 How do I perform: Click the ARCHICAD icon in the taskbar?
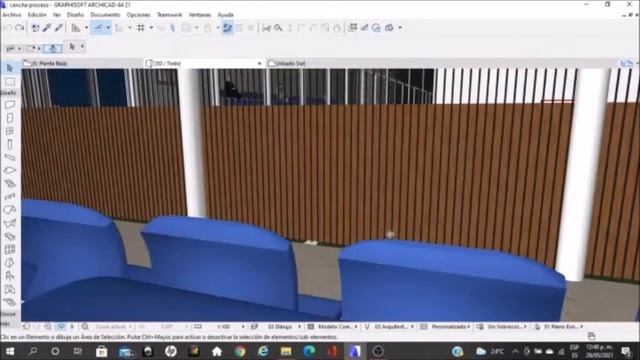tap(355, 351)
